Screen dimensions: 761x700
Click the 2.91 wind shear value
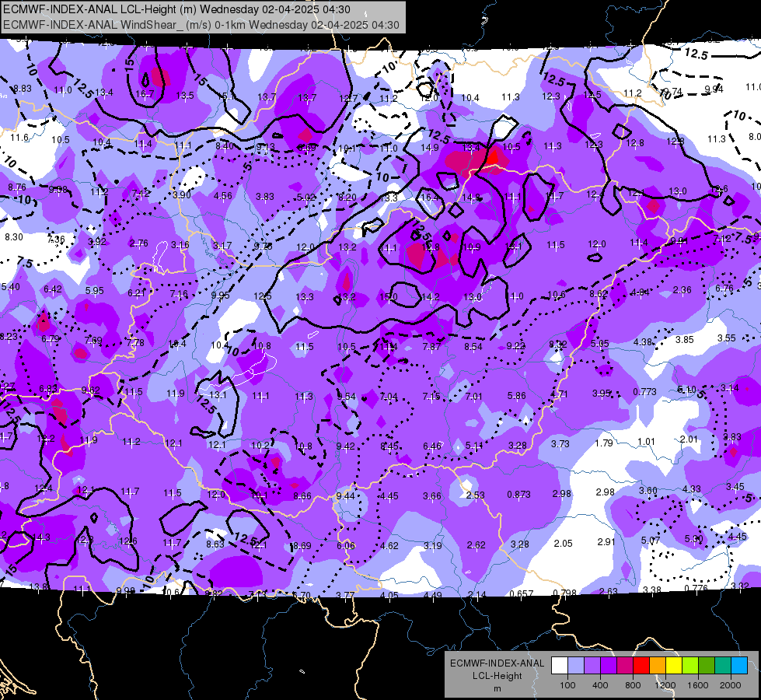606,541
